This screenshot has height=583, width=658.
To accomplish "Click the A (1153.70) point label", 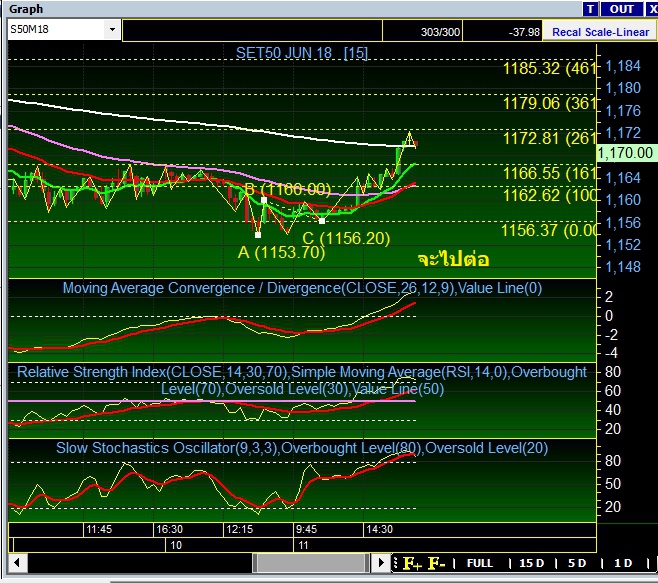I will [281, 252].
